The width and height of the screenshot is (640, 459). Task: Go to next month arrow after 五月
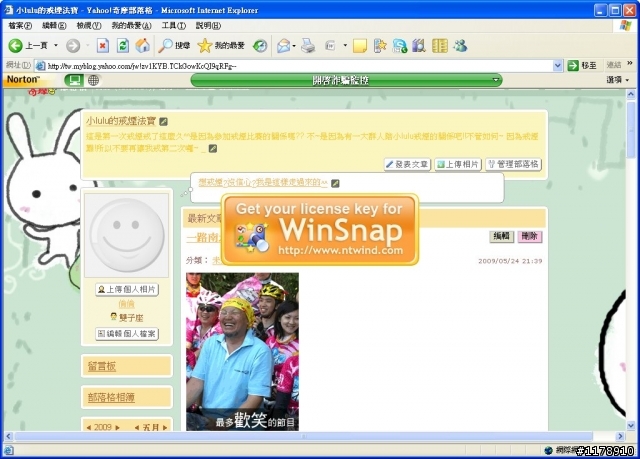[165, 428]
